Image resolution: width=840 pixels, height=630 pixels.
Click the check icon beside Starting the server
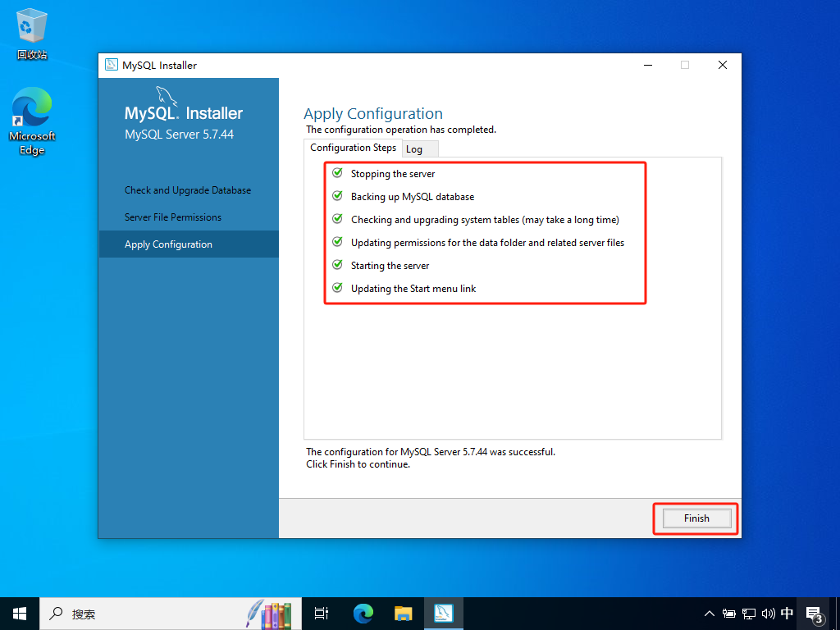(337, 265)
